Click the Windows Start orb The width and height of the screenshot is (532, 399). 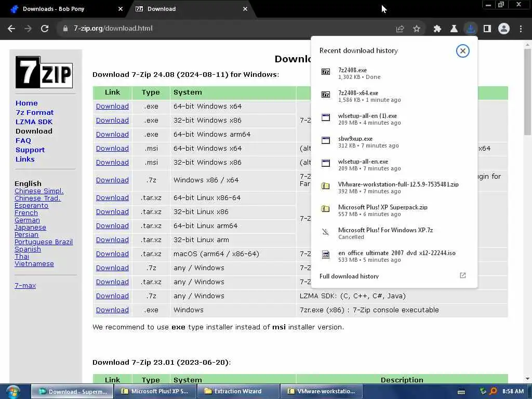click(x=13, y=392)
